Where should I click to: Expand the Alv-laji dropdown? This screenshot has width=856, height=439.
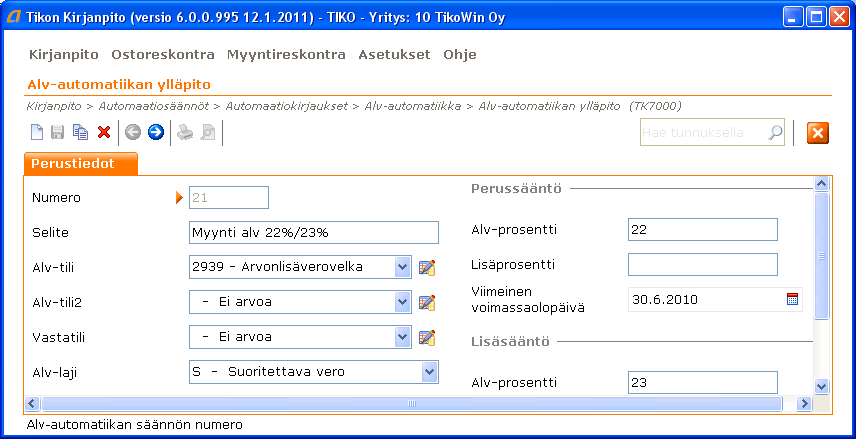[430, 372]
